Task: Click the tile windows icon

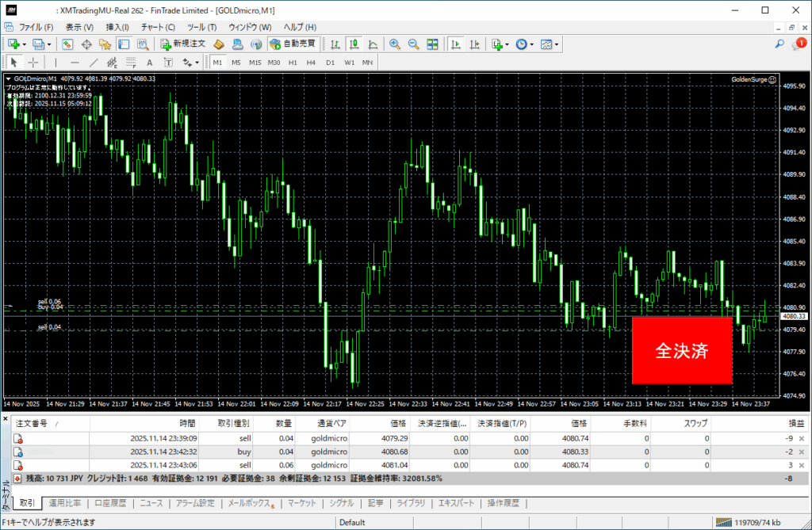Action: tap(432, 44)
